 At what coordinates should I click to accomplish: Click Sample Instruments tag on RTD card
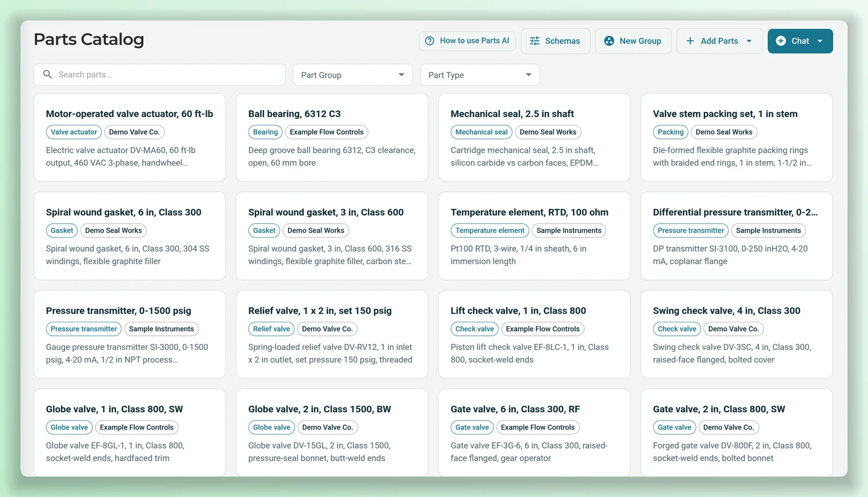pos(569,231)
